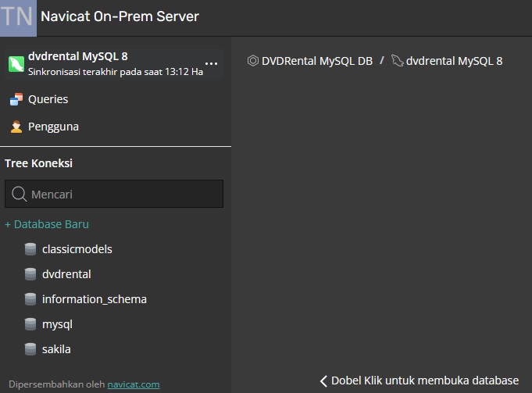Click the TN user avatar
The width and height of the screenshot is (532, 393).
point(18,18)
